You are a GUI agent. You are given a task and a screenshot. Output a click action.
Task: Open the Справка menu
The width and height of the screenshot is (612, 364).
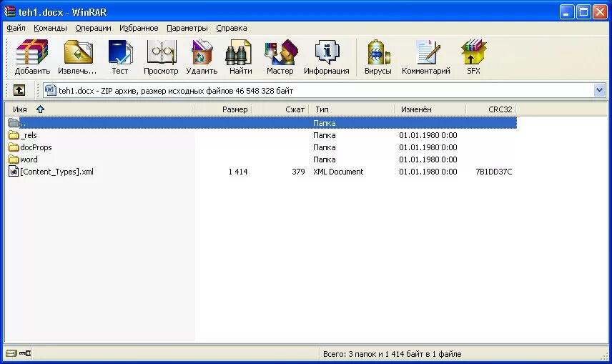point(232,28)
